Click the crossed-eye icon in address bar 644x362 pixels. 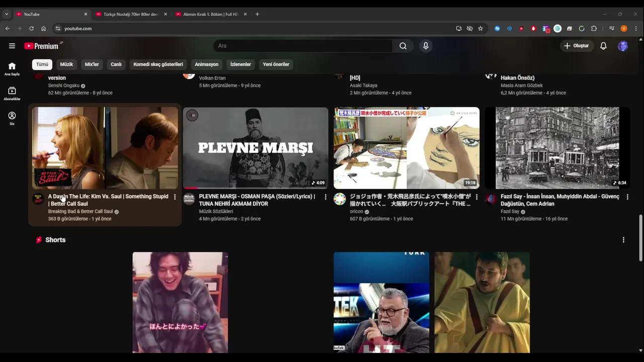coord(469,29)
